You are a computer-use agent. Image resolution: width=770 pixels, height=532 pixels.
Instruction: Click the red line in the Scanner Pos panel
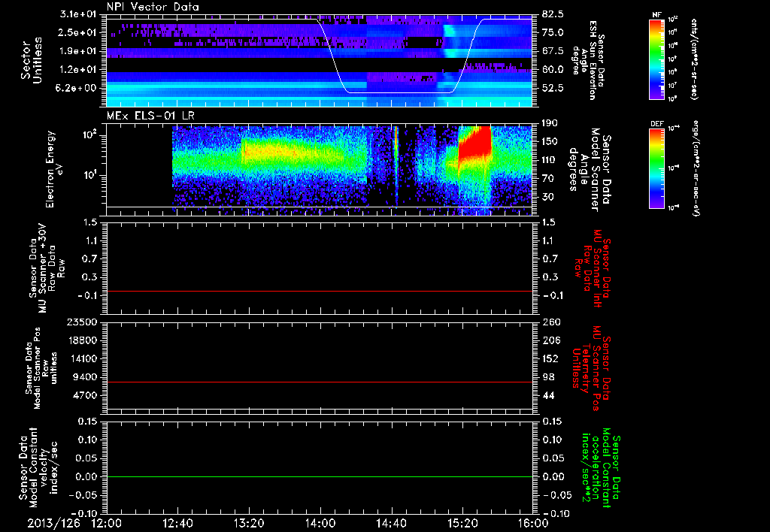coord(319,382)
